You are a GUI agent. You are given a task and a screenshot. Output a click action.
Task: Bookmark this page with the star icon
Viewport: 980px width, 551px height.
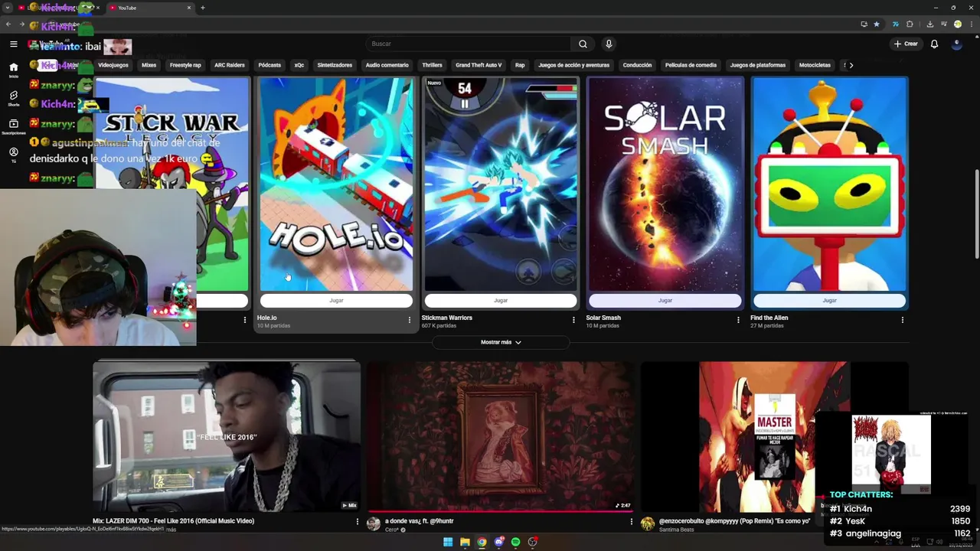pyautogui.click(x=877, y=24)
